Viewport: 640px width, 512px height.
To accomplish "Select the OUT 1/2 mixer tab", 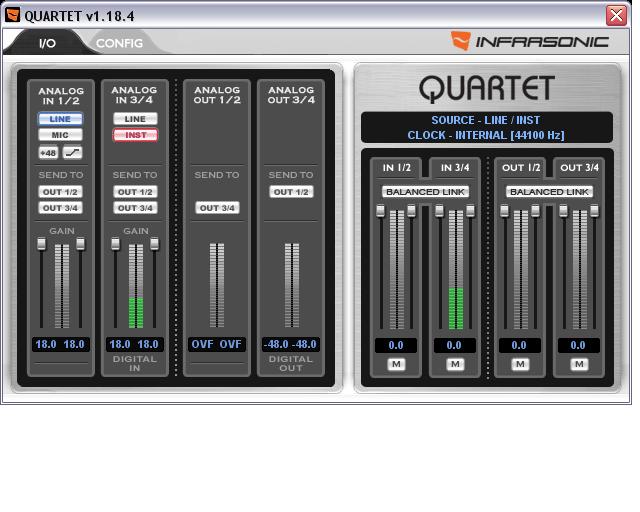I will (x=521, y=167).
